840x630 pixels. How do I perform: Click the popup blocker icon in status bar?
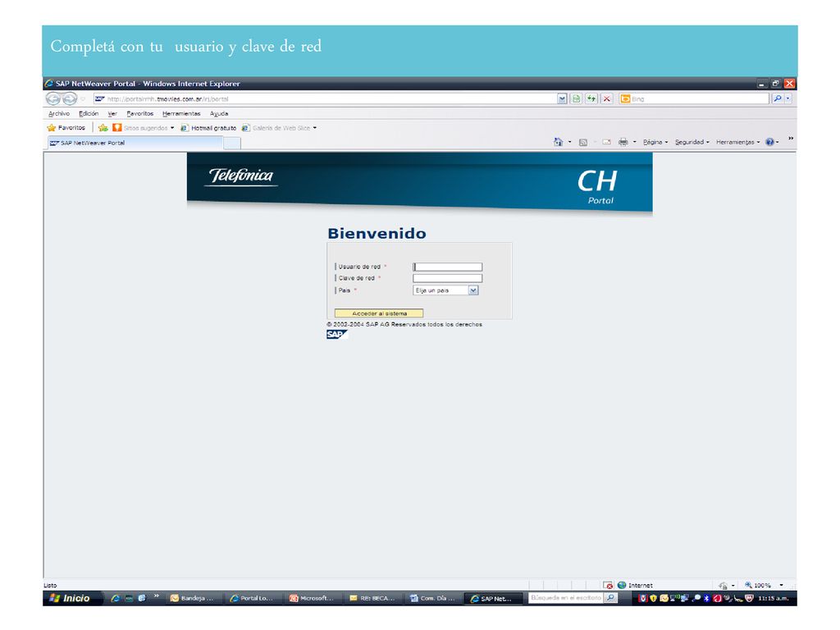pos(608,585)
